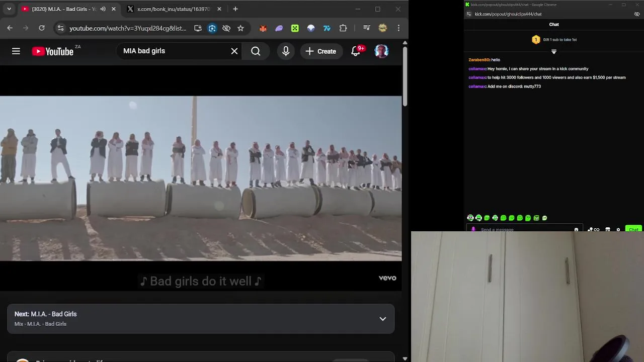Insert the last pale green Kick emote
This screenshot has height=362, width=644.
point(544,218)
